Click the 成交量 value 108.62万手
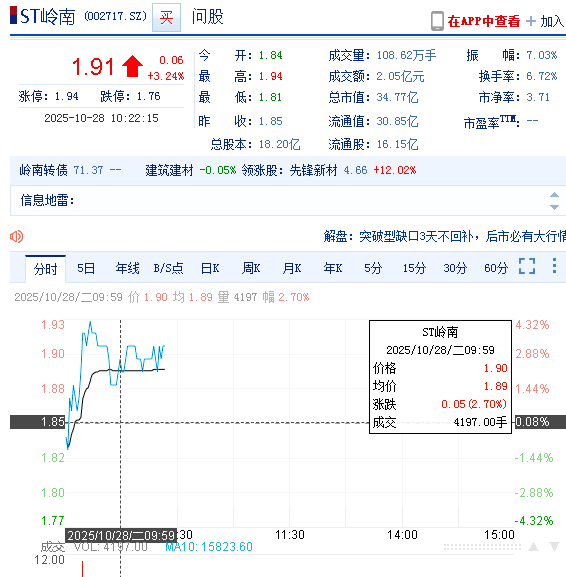Image resolution: width=566 pixels, height=577 pixels. pyautogui.click(x=406, y=55)
